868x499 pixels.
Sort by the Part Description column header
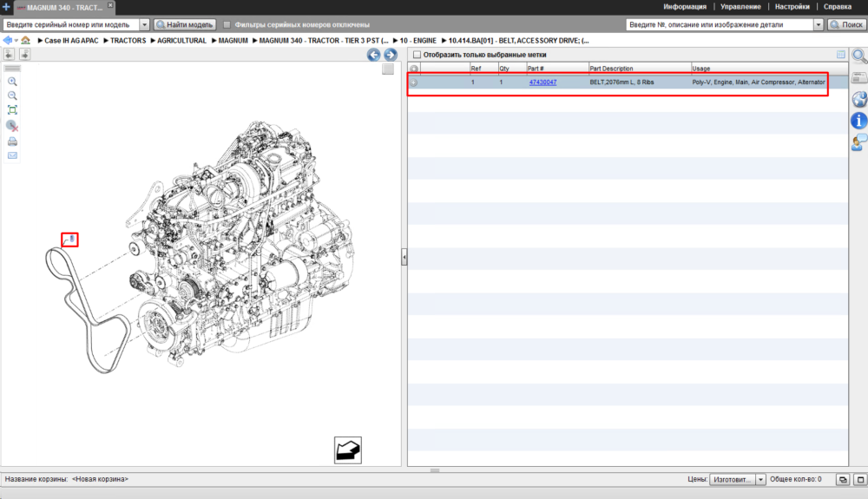pyautogui.click(x=640, y=69)
